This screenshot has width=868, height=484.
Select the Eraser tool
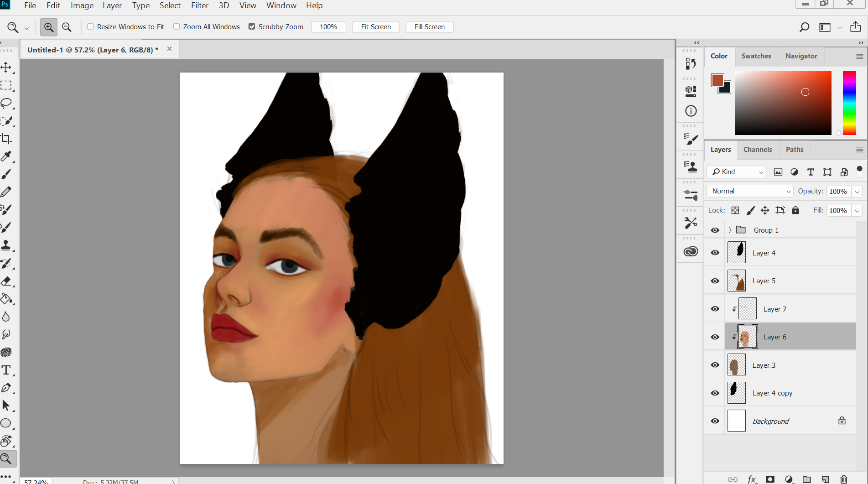click(6, 281)
